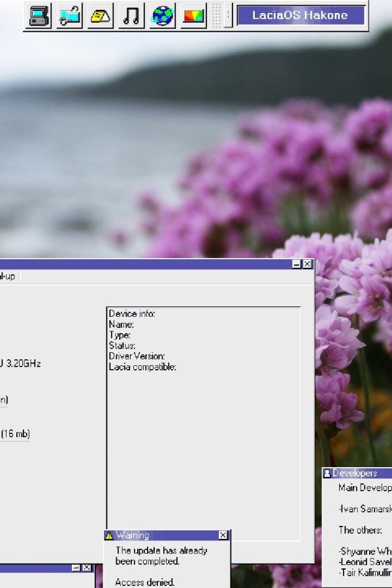Click the LaciaOS Hakone title label

(301, 16)
